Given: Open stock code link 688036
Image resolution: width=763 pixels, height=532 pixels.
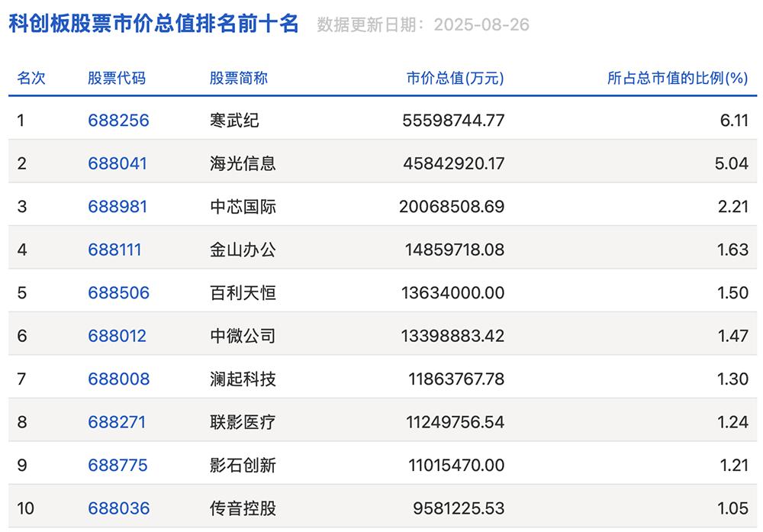Looking at the screenshot, I should tap(119, 508).
